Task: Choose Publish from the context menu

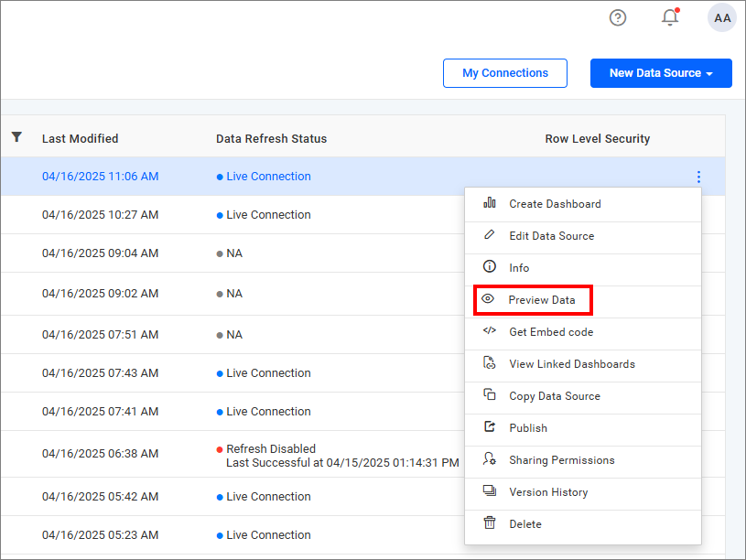Action: click(526, 427)
